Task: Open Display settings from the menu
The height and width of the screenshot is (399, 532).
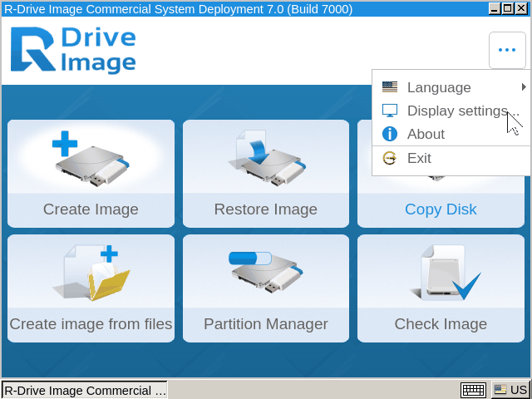Action: (451, 111)
